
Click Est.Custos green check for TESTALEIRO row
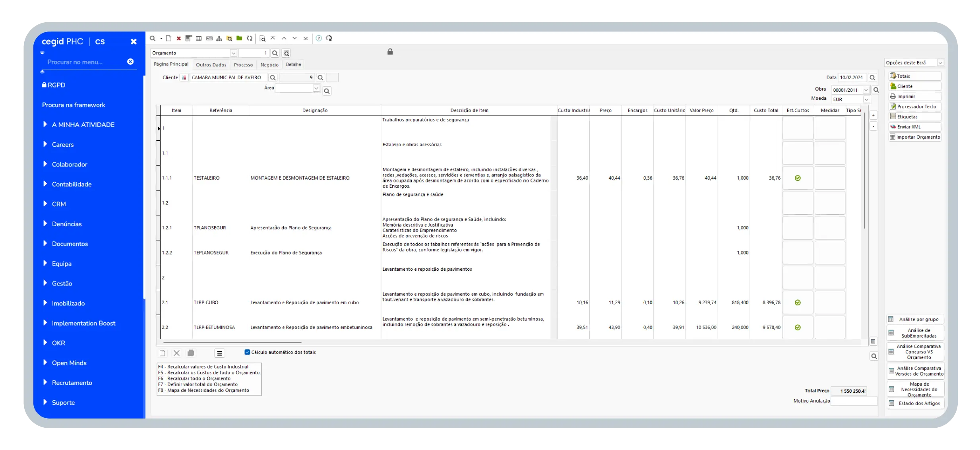(x=798, y=178)
